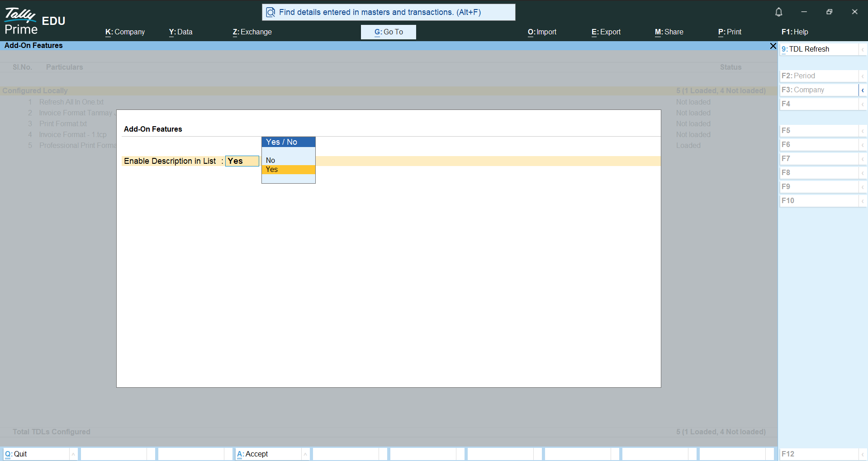Select Yes in the Yes / No list
Viewport: 868px width, 461px height.
point(289,169)
